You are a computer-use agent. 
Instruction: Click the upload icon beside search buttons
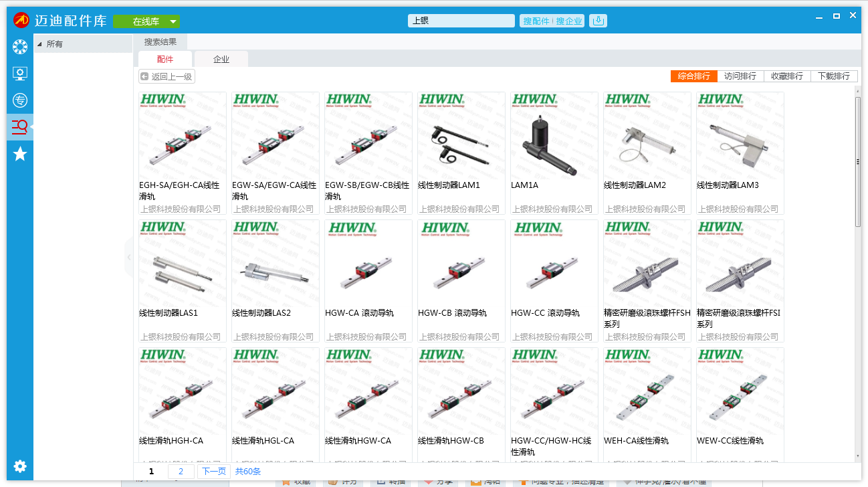(598, 21)
